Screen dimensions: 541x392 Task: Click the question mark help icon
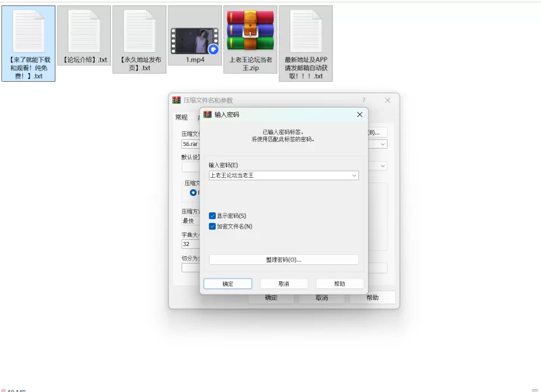[363, 100]
